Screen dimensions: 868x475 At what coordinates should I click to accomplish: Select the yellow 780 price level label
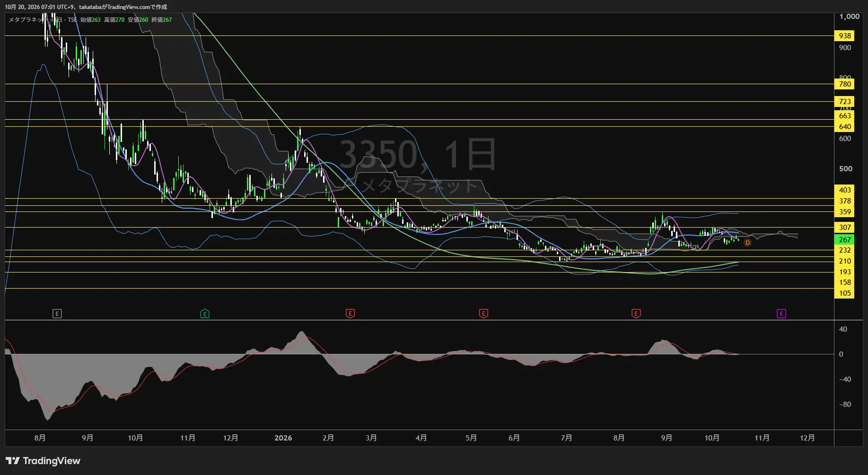(844, 84)
